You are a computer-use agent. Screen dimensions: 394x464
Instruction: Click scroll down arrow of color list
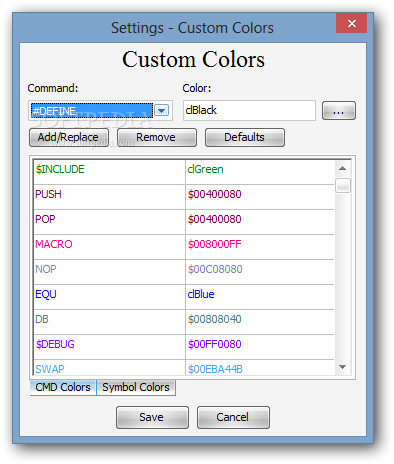pyautogui.click(x=342, y=367)
